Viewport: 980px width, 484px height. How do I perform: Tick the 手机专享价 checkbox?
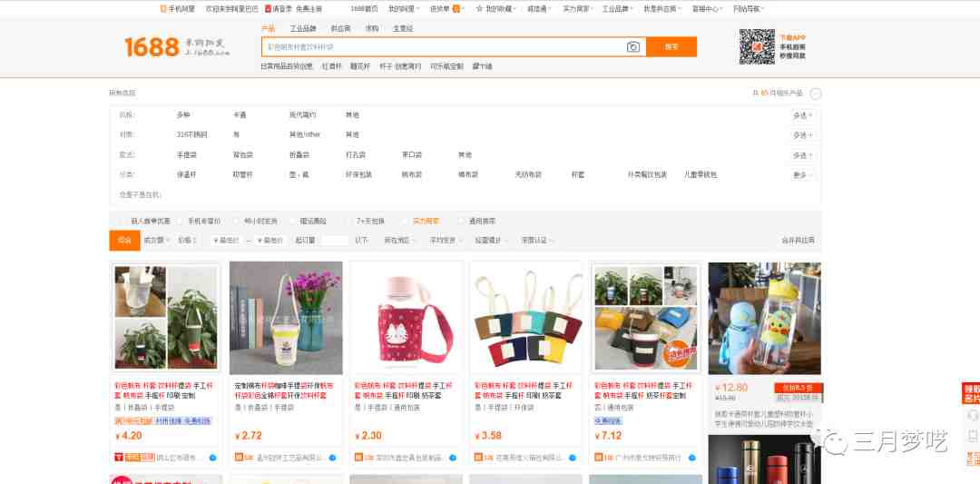click(180, 221)
